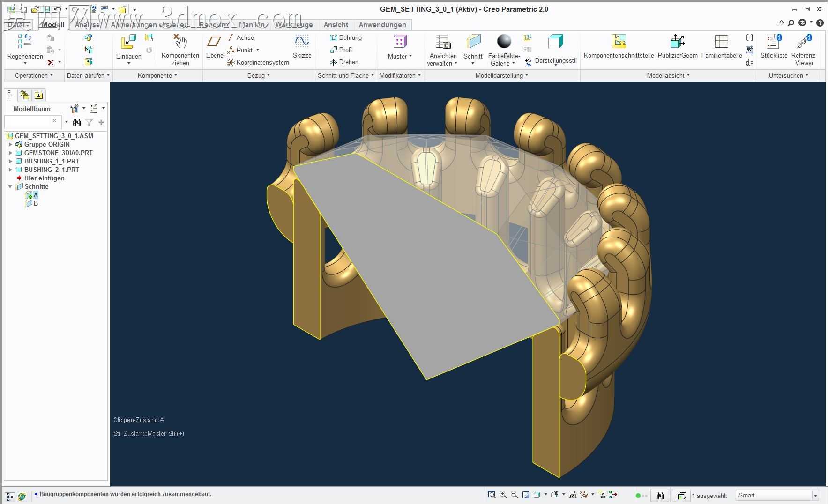Click the red X delete icon in Operationen

[51, 62]
